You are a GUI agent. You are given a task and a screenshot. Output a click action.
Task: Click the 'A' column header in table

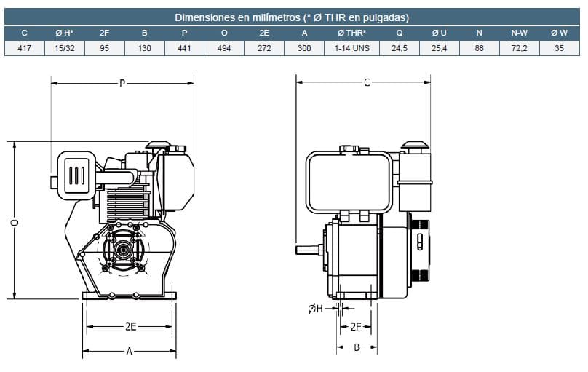304,33
